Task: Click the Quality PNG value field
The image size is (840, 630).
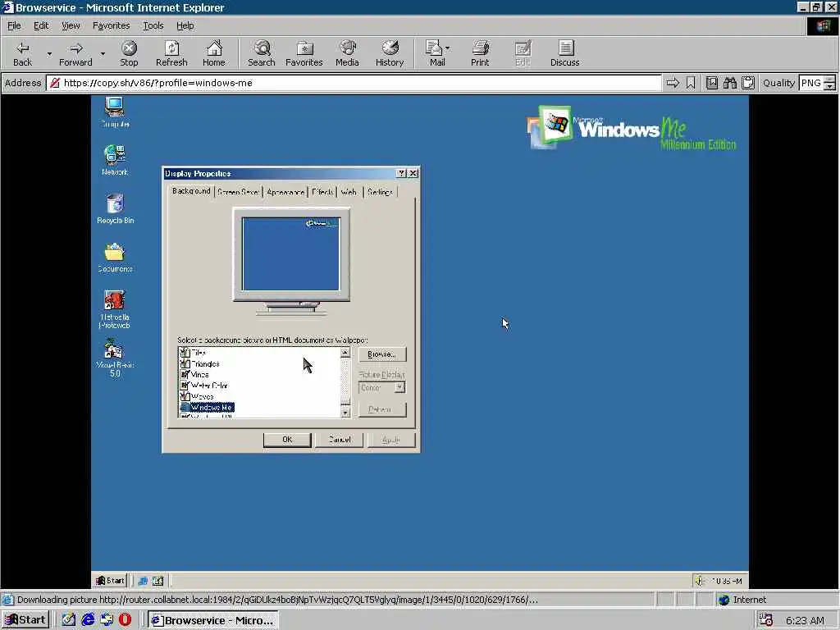Action: click(x=811, y=83)
